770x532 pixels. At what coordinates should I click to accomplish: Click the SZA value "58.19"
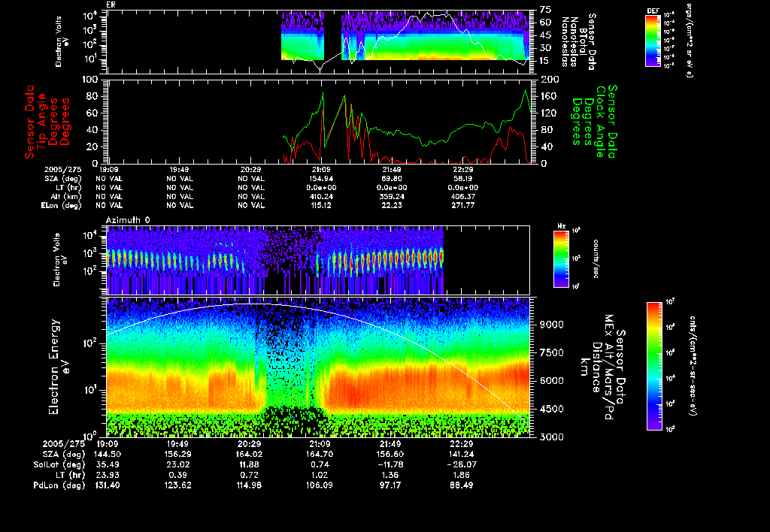tap(462, 179)
